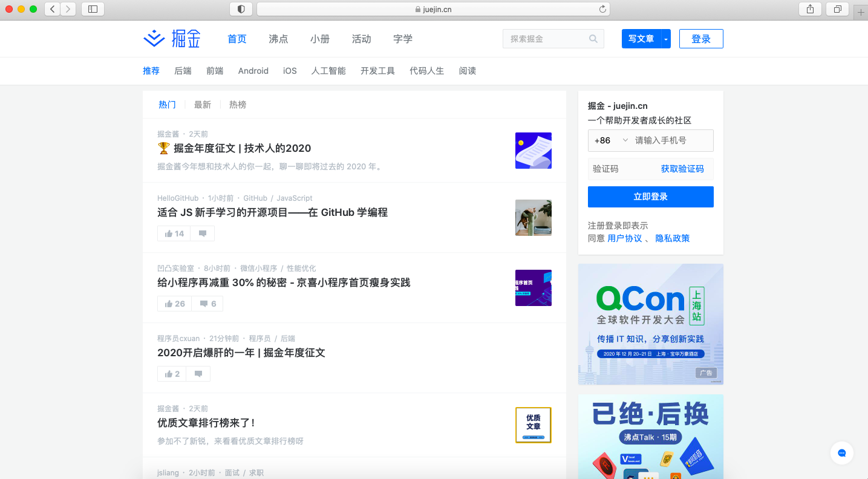Image resolution: width=868 pixels, height=479 pixels.
Task: Click the 优质文章 thumbnail image
Action: 534,425
